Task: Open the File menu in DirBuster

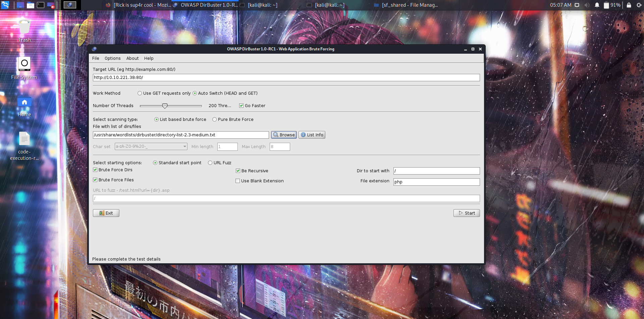Action: tap(96, 58)
